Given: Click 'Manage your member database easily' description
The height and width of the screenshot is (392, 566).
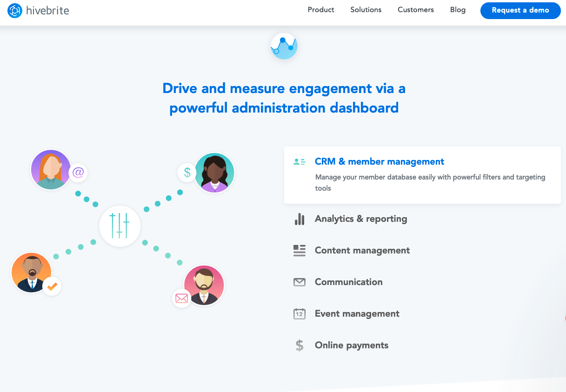Looking at the screenshot, I should click(430, 182).
